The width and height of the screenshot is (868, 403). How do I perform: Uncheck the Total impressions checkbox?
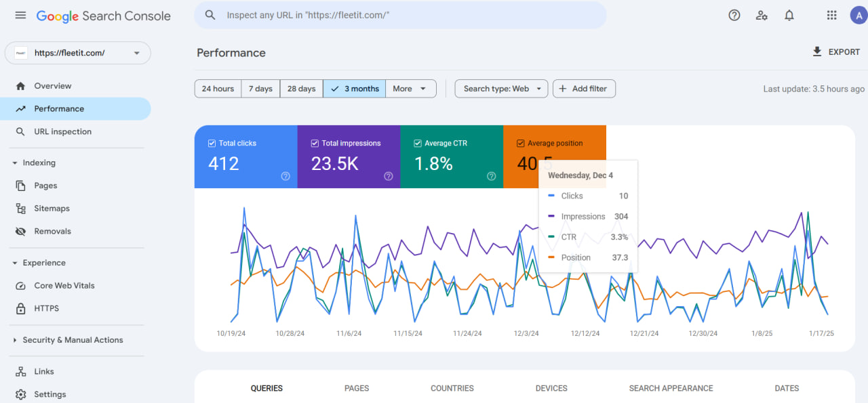click(x=315, y=143)
